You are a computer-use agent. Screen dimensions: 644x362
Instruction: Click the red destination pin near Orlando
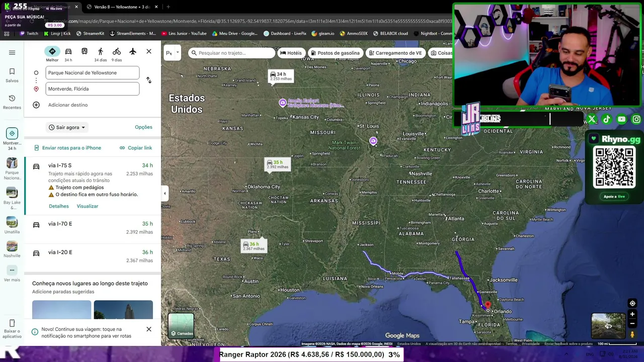tap(487, 305)
